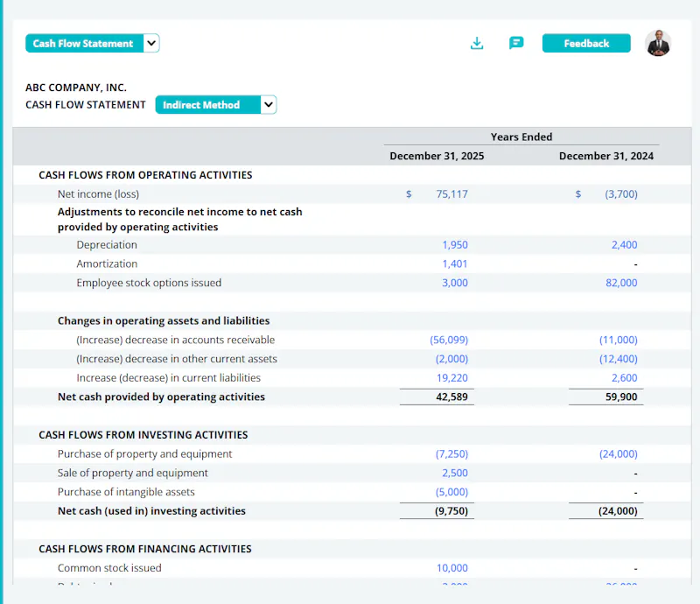Click Cash Flows From Financing Activities heading
This screenshot has width=700, height=604.
(145, 549)
